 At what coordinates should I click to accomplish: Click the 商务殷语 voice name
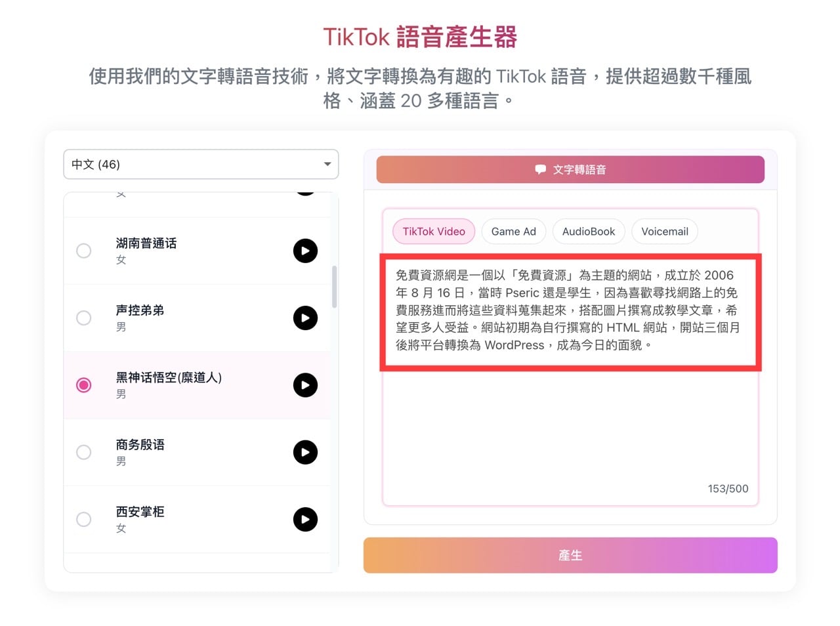pyautogui.click(x=140, y=445)
